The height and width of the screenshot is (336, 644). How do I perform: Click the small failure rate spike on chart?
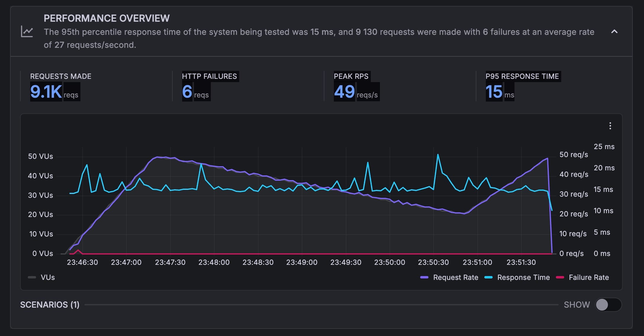pos(78,251)
